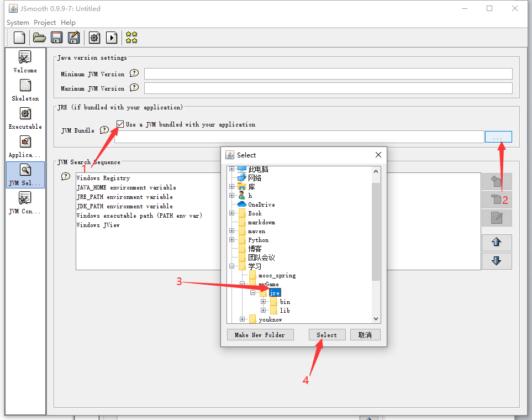The width and height of the screenshot is (532, 420).
Task: Click the remove item button beside search sequence
Action: click(x=497, y=200)
